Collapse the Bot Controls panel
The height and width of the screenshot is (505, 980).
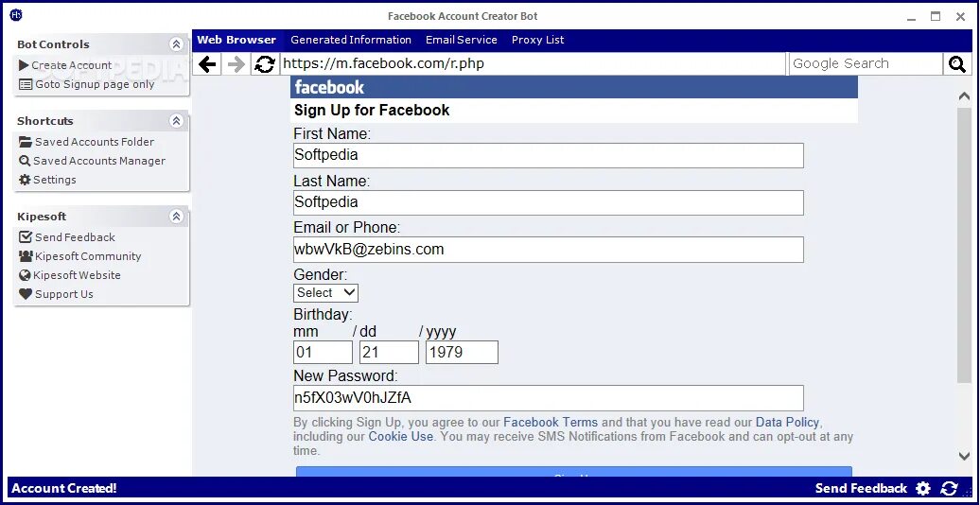176,44
